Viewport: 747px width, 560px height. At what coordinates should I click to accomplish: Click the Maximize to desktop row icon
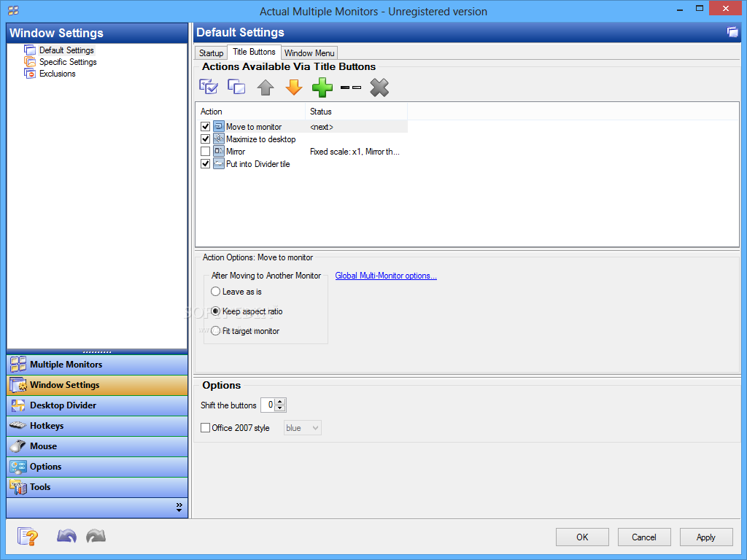click(x=219, y=139)
